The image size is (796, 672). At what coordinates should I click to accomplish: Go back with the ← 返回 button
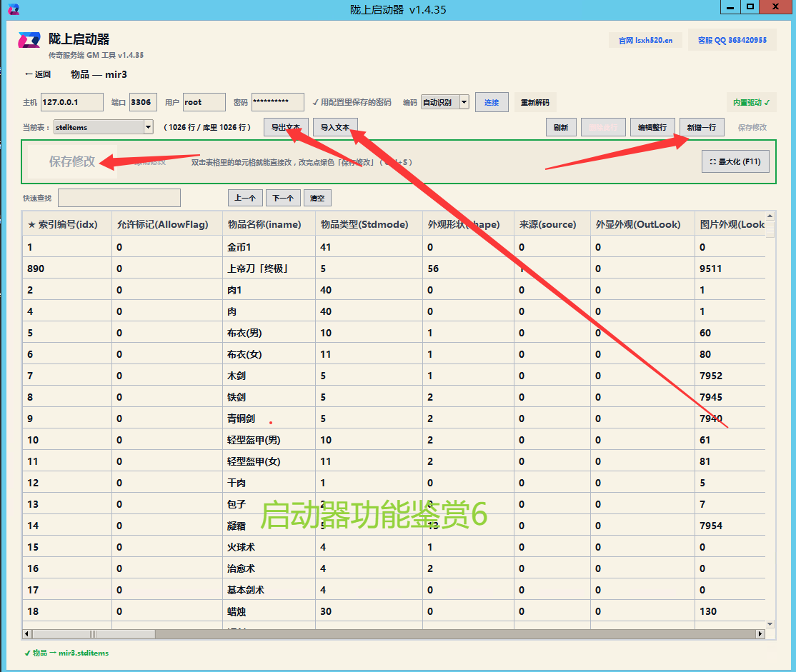[x=38, y=74]
